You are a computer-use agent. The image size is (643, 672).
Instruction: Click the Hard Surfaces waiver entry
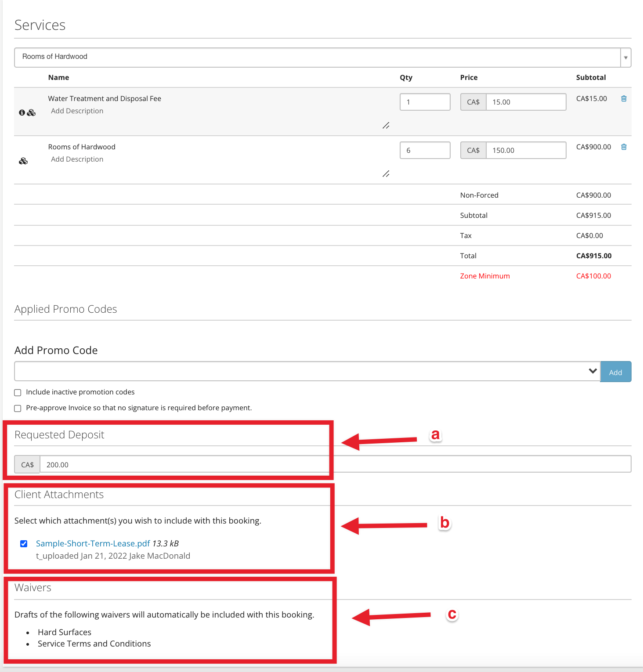click(x=65, y=632)
